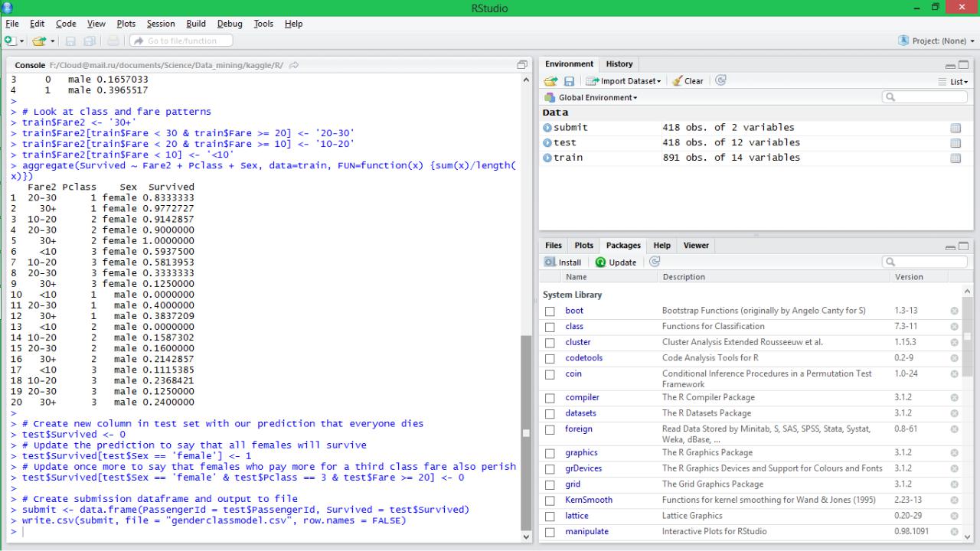Maximize the Console pane
The width and height of the screenshot is (980, 551).
523,65
